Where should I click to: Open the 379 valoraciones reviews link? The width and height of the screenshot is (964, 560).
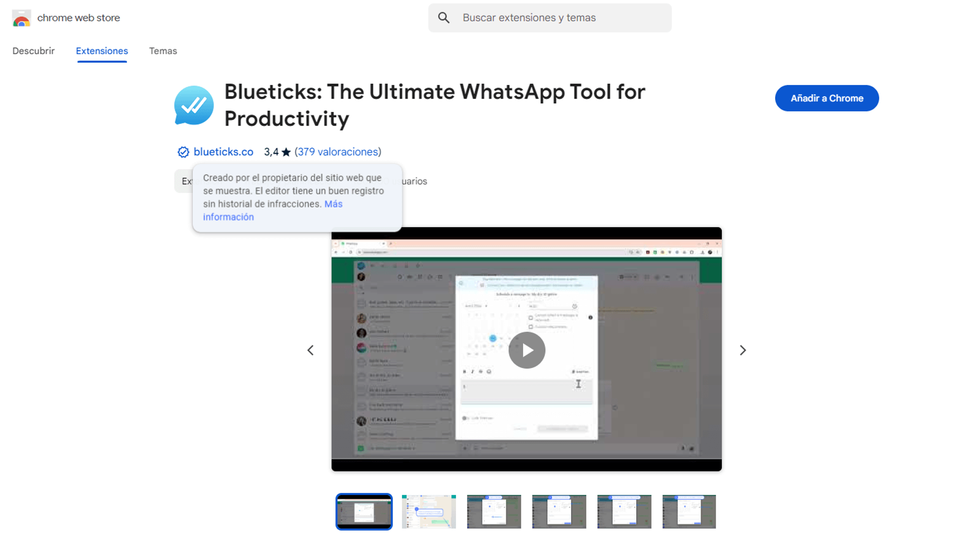click(x=338, y=152)
